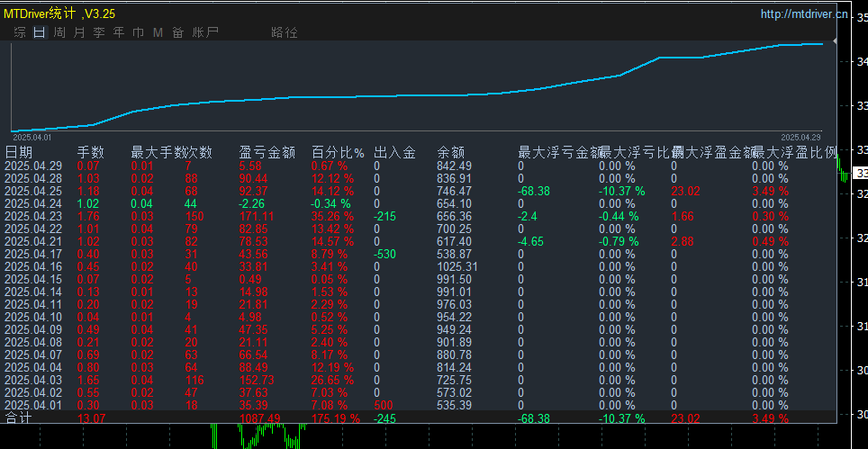This screenshot has height=449, width=868.
Task: Click the total percentage 175.19 %
Action: pyautogui.click(x=336, y=419)
